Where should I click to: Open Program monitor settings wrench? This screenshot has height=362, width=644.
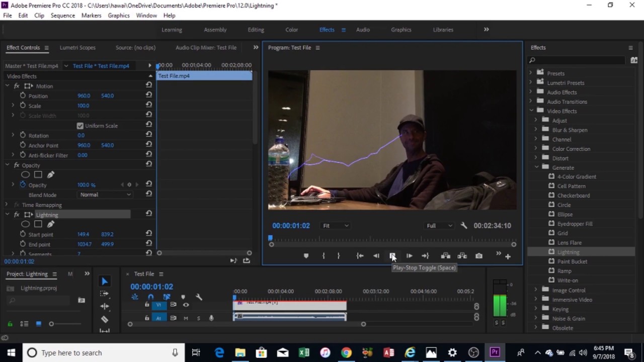click(x=464, y=226)
